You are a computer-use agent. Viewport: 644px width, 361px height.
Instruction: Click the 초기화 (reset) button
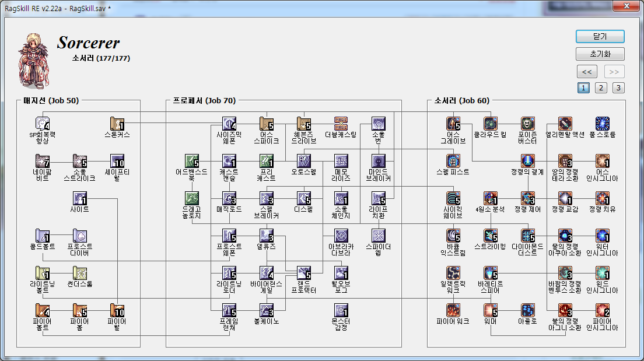click(x=600, y=54)
